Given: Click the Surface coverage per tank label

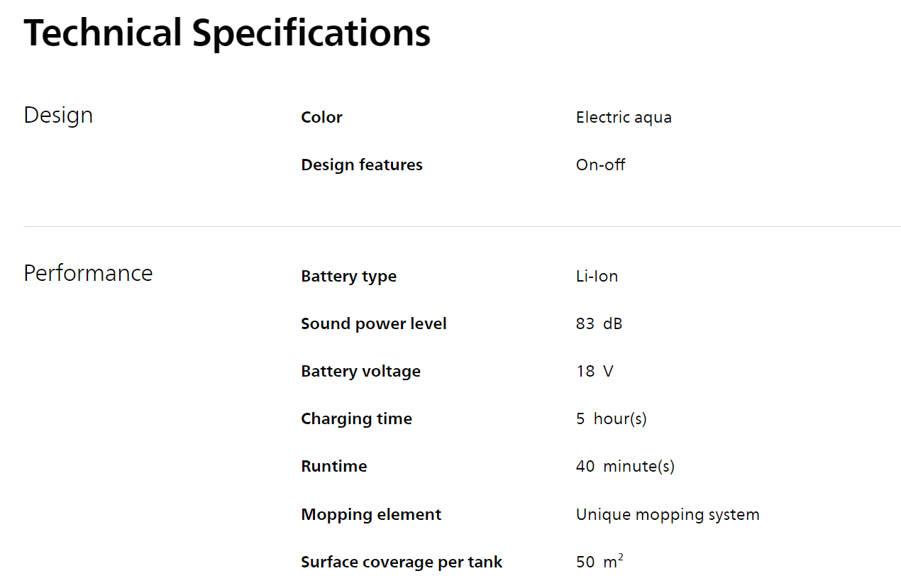Looking at the screenshot, I should click(402, 562).
